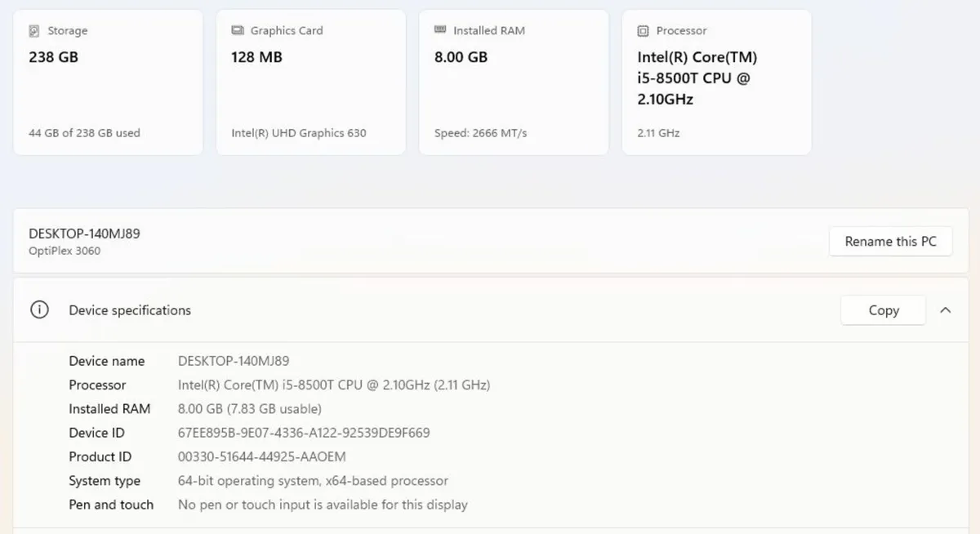This screenshot has height=534, width=980.
Task: Click Rename this PC
Action: pyautogui.click(x=890, y=241)
